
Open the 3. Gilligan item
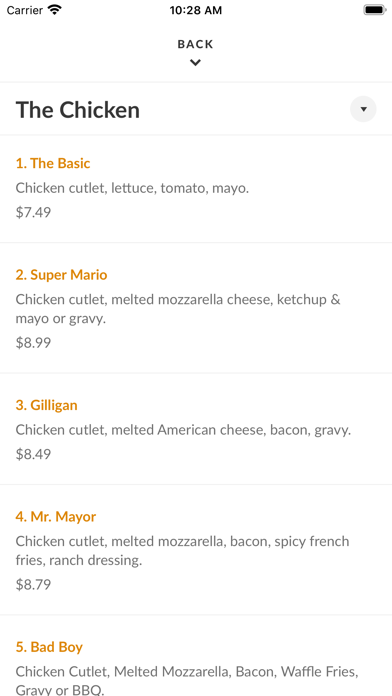tap(47, 405)
